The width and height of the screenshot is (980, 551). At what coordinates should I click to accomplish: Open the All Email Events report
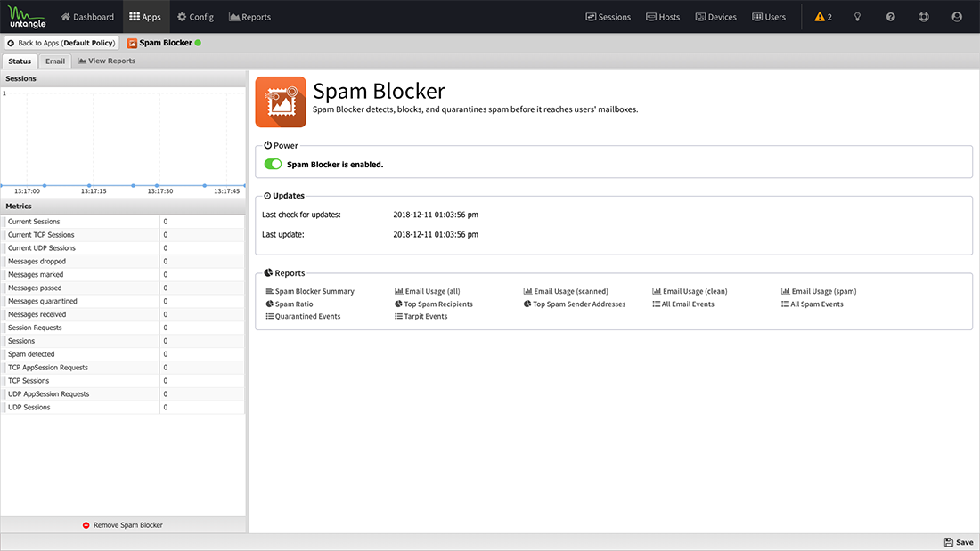683,304
